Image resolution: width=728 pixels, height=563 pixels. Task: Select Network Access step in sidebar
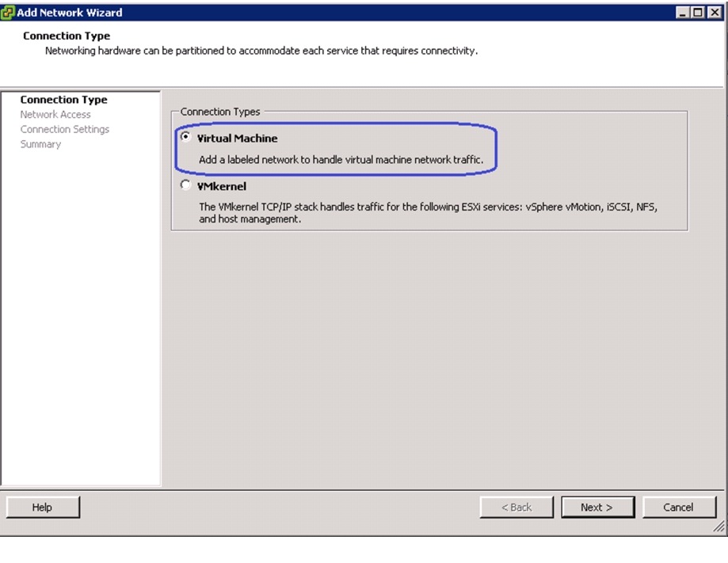(55, 115)
